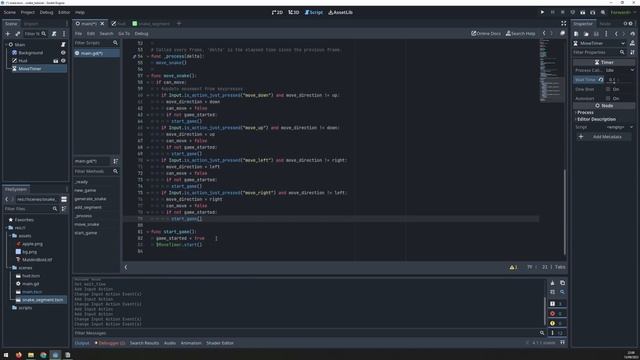This screenshot has width=640, height=360.
Task: Click Filter Properties field
Action: pos(599,52)
